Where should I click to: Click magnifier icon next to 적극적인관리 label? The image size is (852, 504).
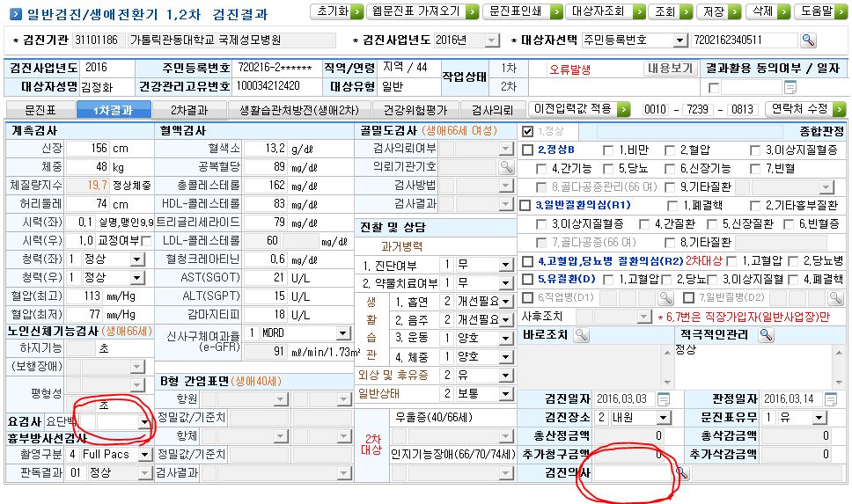(x=766, y=335)
